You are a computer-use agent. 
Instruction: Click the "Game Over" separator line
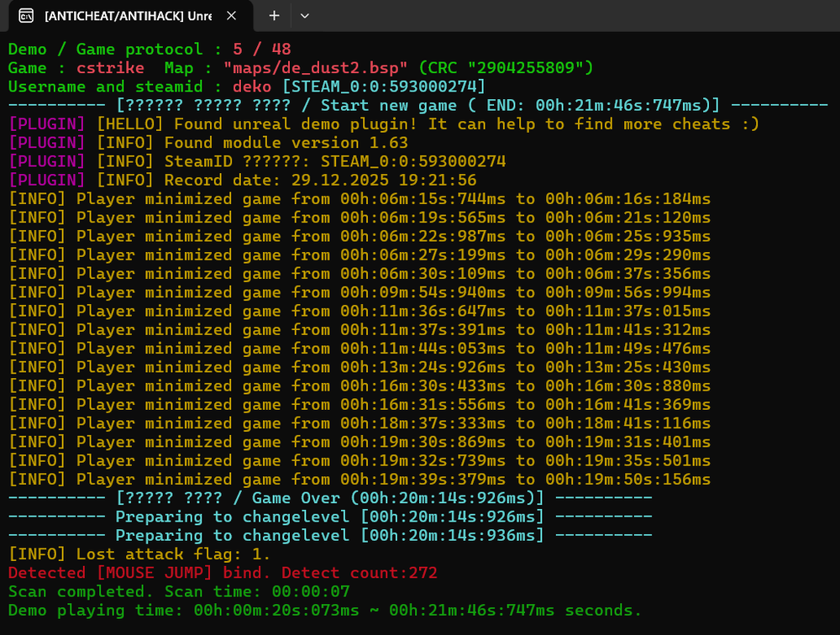click(329, 498)
